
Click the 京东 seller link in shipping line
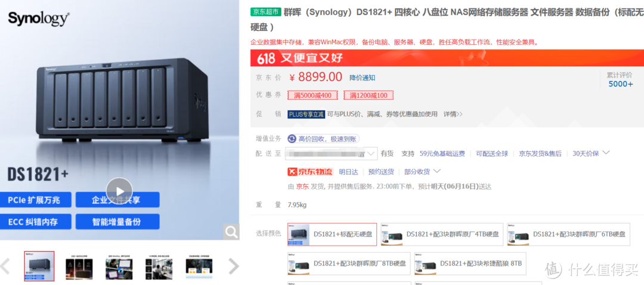click(x=302, y=187)
